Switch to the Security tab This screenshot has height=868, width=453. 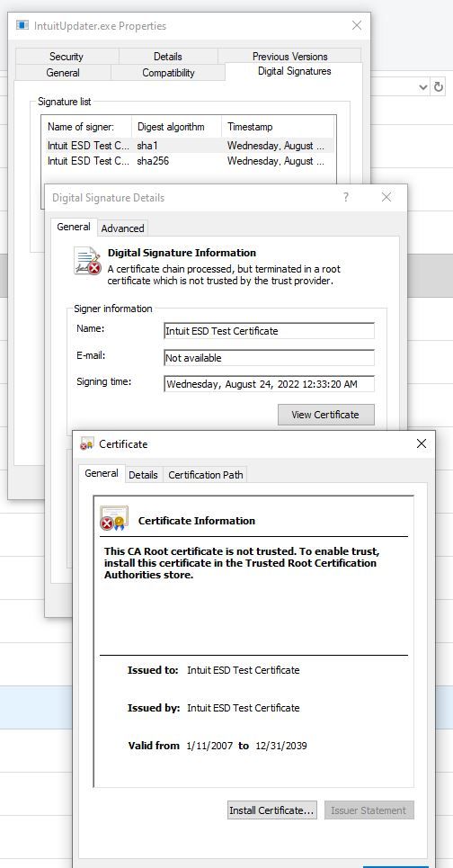click(67, 57)
